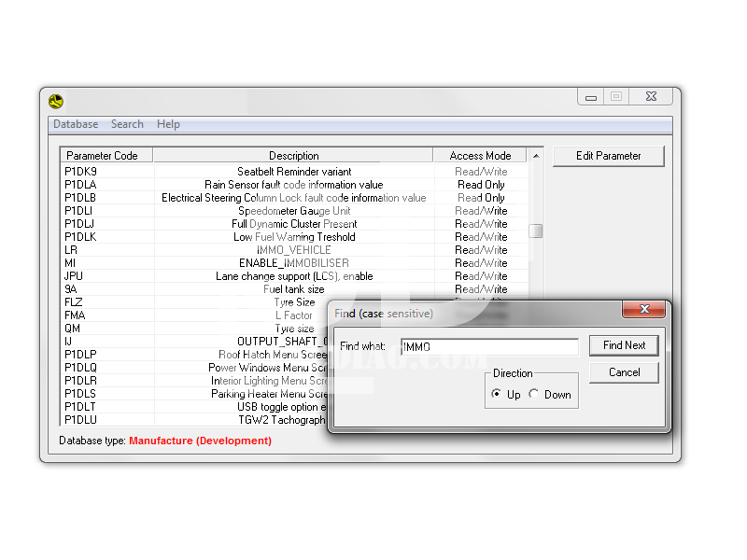Select the Up direction radio button
Viewport: 747px width, 560px height.
(x=497, y=394)
